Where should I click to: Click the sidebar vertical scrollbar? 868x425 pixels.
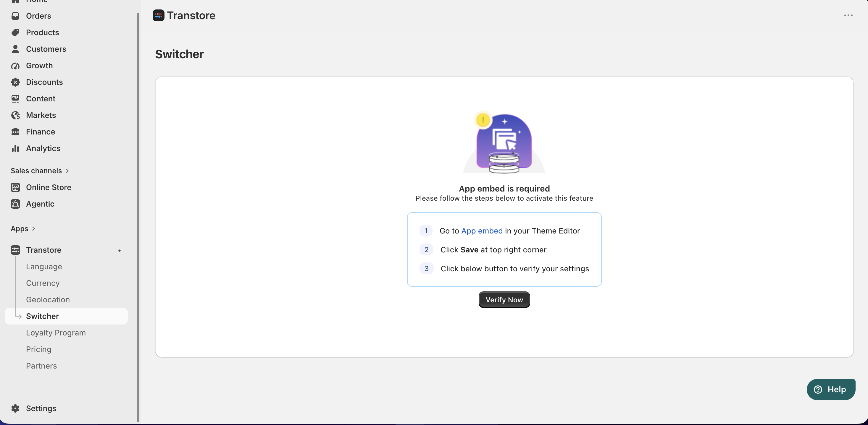pos(138,217)
